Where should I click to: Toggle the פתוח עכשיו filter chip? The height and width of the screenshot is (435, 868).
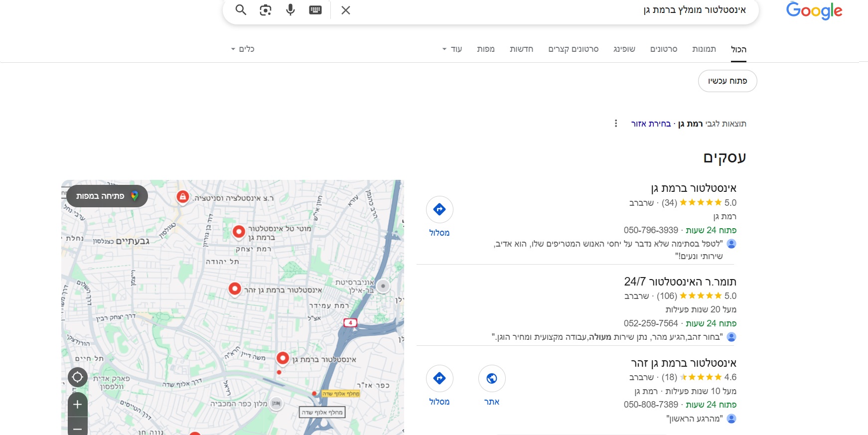[x=727, y=81]
